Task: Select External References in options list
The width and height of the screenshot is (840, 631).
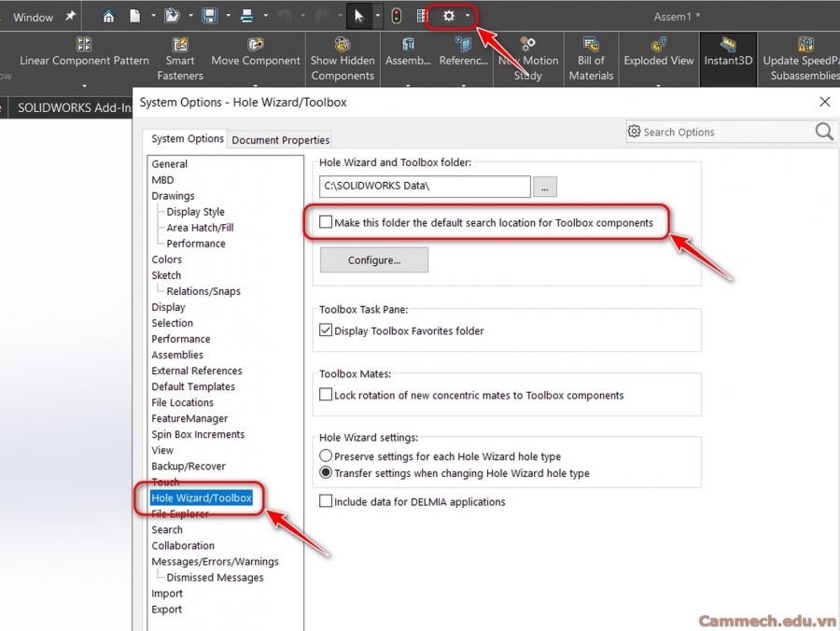Action: pos(197,371)
